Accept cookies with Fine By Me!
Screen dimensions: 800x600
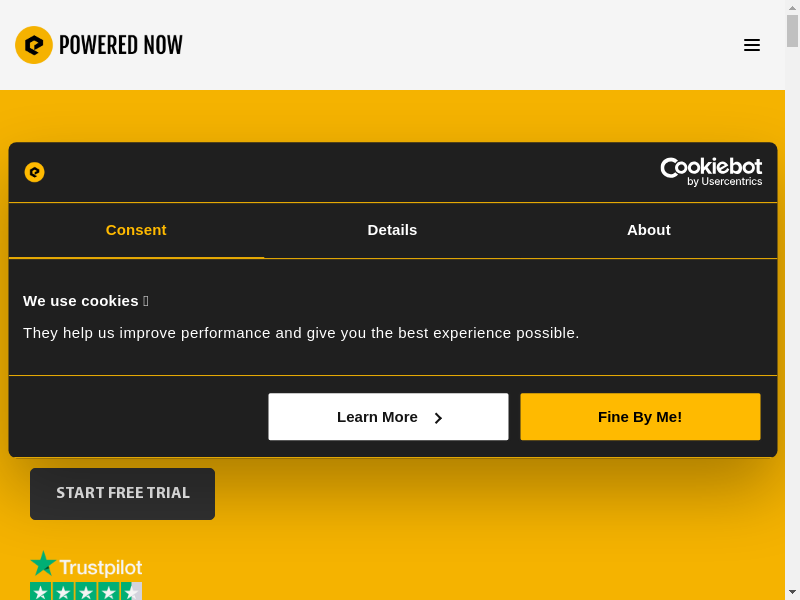tap(640, 417)
